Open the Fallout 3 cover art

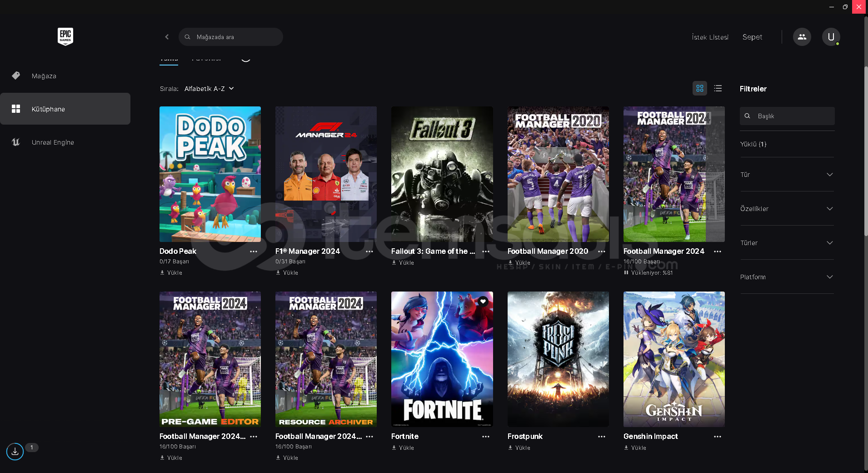pyautogui.click(x=442, y=174)
